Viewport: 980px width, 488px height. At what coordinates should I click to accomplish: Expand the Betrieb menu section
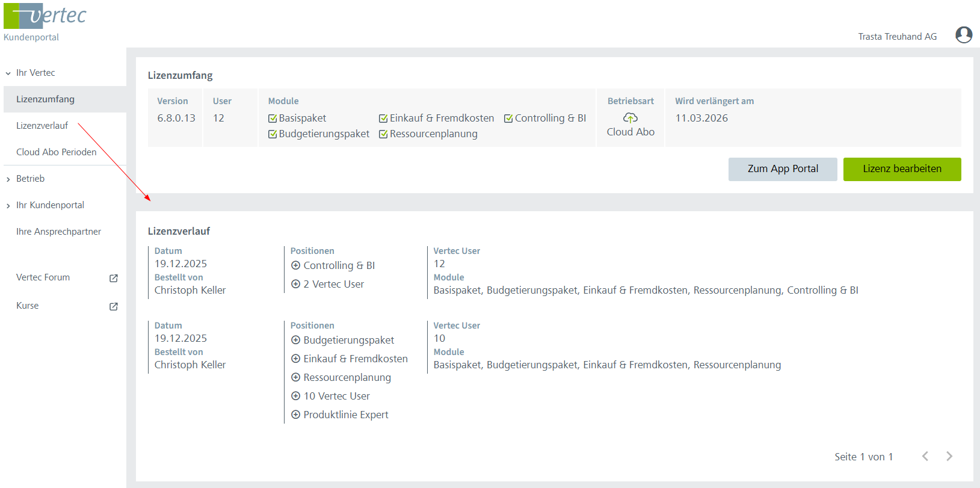point(8,179)
